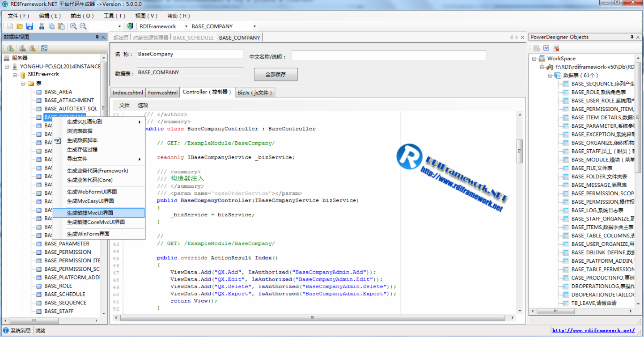Viewport: 644px width, 337px height.
Task: Click the code editor vertical scrollbar thumb
Action: pos(520,151)
